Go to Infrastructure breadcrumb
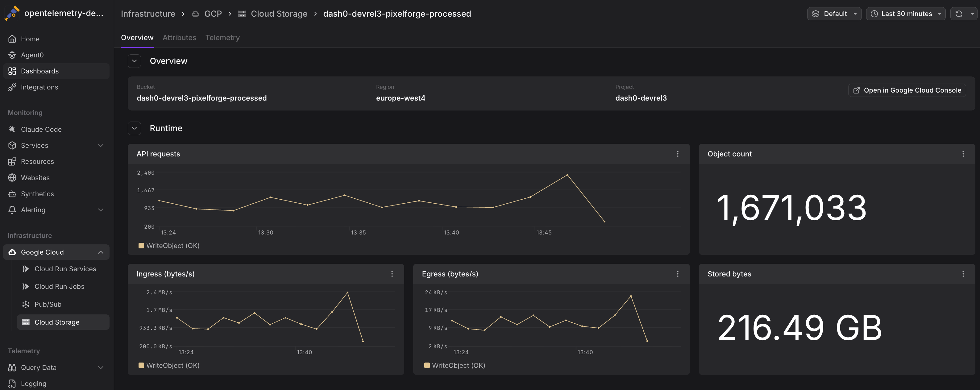980x390 pixels. pos(148,14)
